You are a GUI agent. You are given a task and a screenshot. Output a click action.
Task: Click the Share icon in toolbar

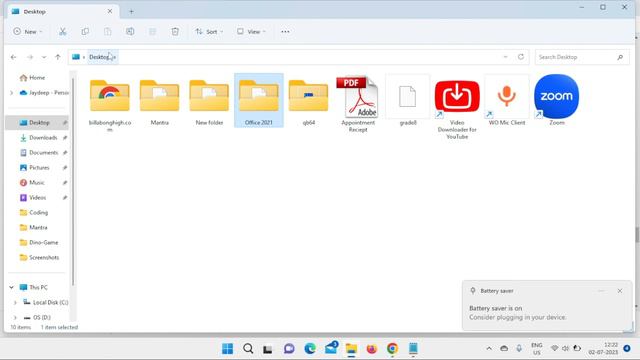152,31
